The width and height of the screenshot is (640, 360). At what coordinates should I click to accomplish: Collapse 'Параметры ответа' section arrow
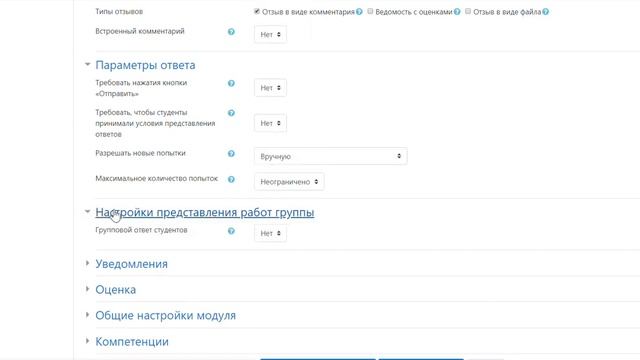[x=87, y=64]
